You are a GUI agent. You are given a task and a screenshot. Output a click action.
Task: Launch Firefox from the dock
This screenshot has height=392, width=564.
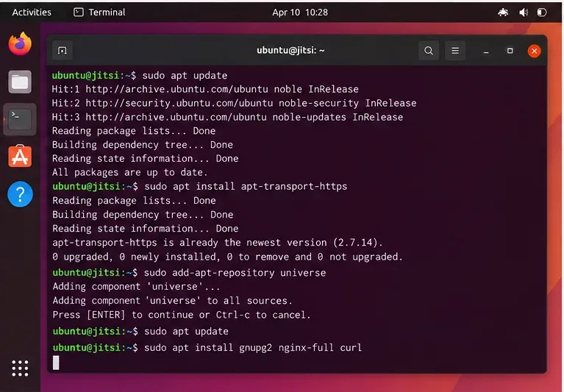20,44
